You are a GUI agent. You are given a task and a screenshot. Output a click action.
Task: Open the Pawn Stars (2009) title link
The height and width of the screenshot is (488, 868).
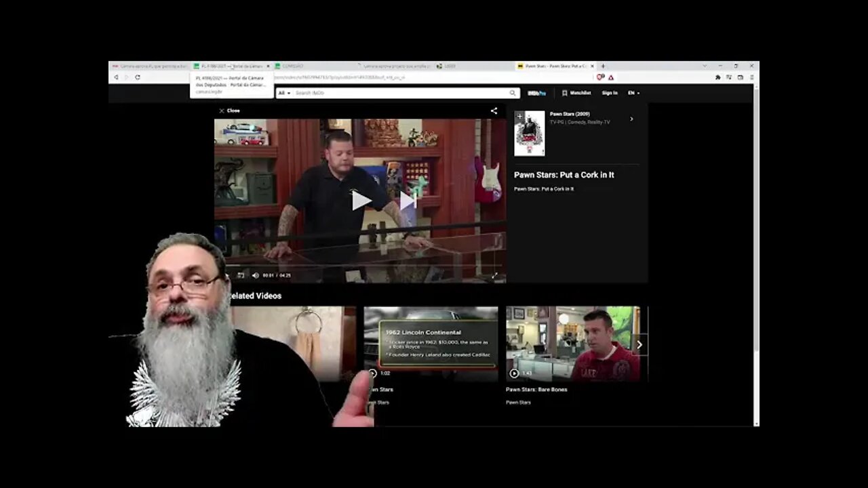click(x=570, y=115)
